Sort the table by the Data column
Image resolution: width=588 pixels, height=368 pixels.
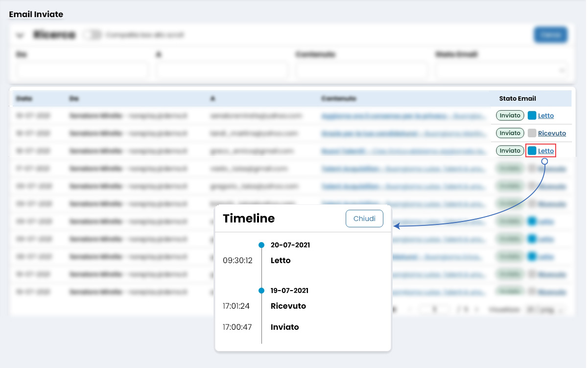pos(24,98)
